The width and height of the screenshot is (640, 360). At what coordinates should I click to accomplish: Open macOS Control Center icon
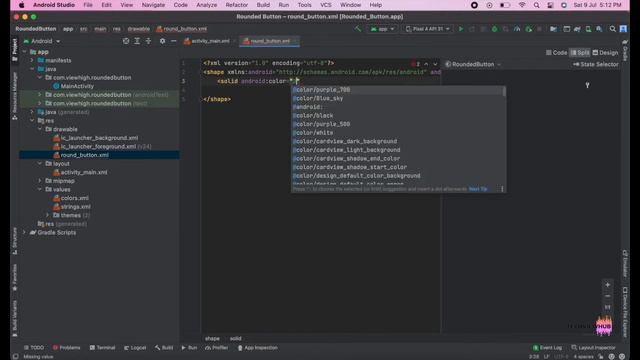(550, 5)
